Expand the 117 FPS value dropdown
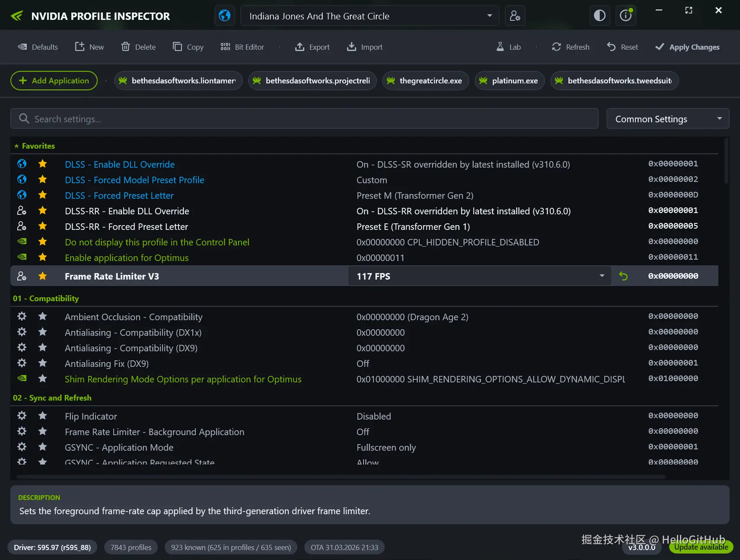This screenshot has width=740, height=560. coord(479,276)
